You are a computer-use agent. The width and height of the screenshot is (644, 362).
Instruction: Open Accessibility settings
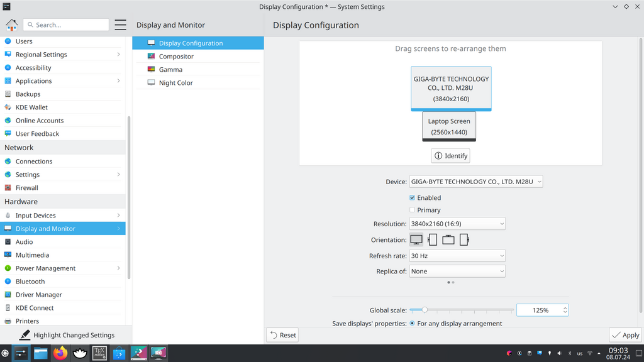click(x=63, y=68)
